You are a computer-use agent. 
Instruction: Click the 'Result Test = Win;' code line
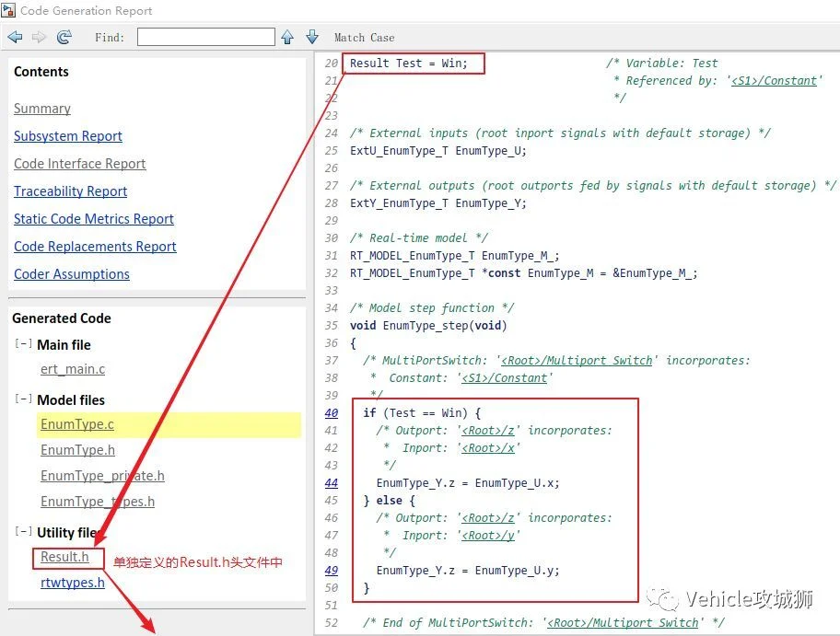pos(409,64)
